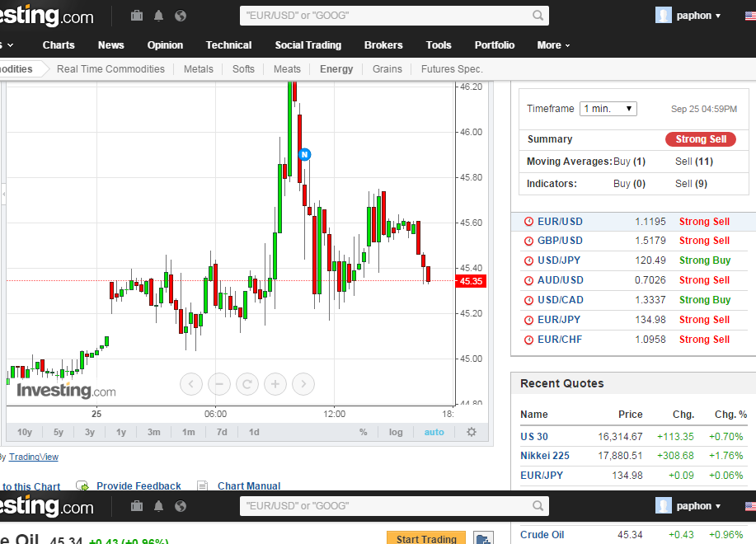
Task: Click the clock icon beside EUR/USD
Action: 529,222
